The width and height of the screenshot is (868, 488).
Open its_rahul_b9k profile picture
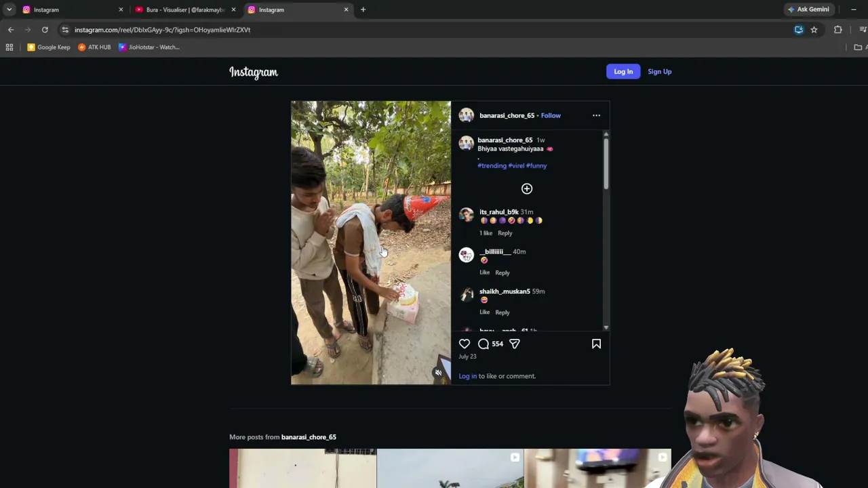click(x=467, y=215)
